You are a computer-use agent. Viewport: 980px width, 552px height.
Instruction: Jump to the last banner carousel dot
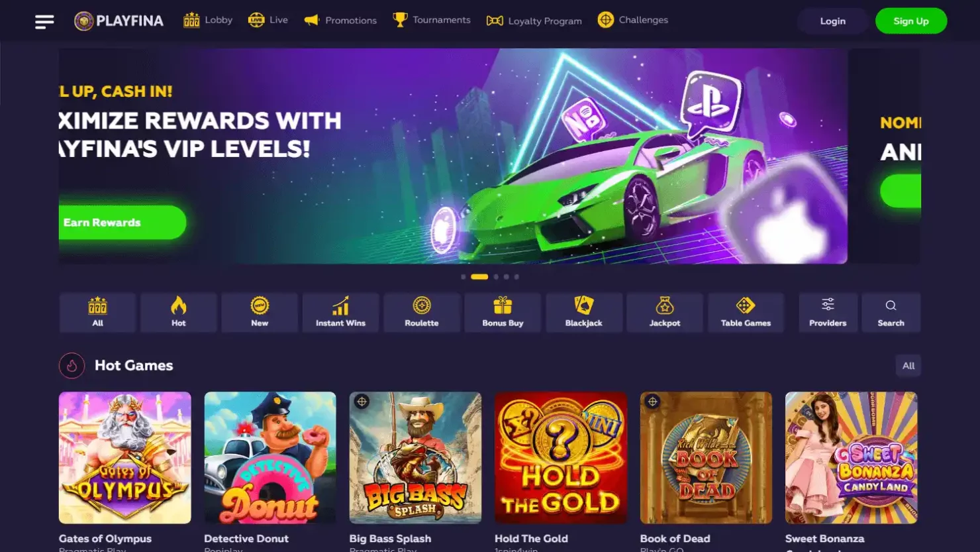516,277
